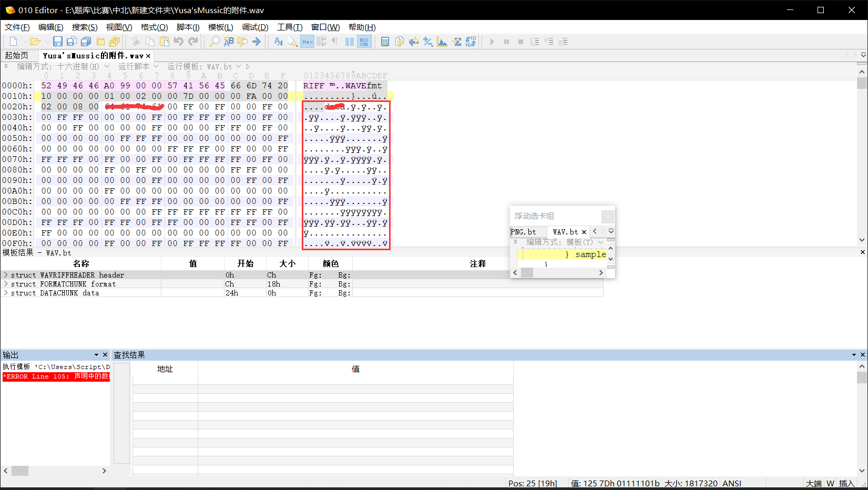Open the 脚本(I) menu
The width and height of the screenshot is (868, 490).
pyautogui.click(x=188, y=27)
